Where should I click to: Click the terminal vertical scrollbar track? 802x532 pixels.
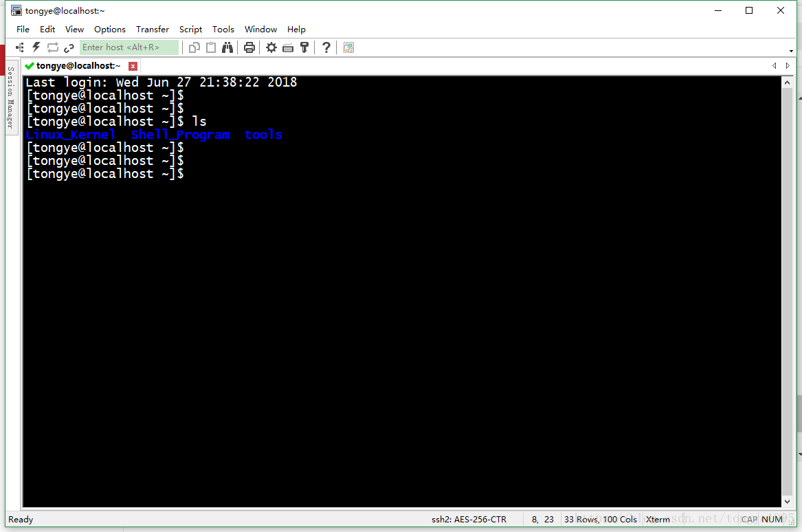point(787,292)
